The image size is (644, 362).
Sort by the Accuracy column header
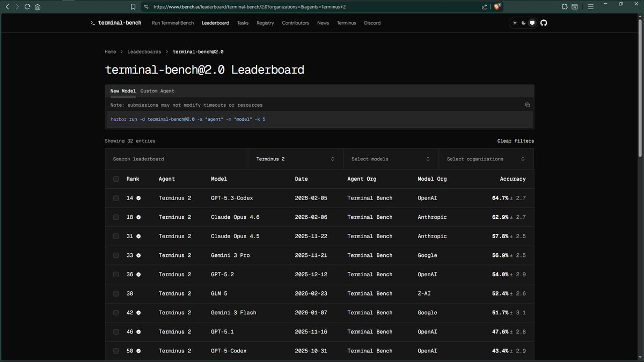pos(513,179)
